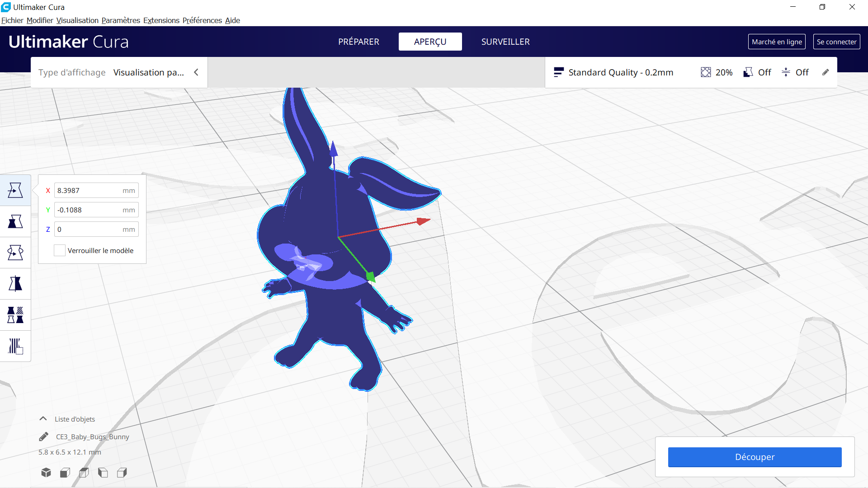Collapse the Liste d'objets chevron
Screen dimensions: 868x488
click(43, 419)
